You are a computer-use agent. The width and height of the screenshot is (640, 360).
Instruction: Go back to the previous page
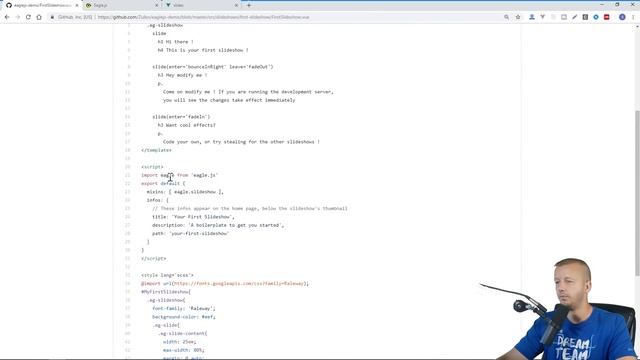[7, 17]
